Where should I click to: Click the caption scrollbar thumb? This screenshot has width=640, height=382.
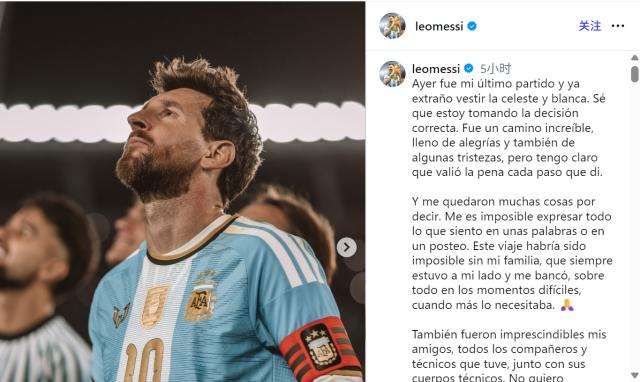(x=634, y=74)
